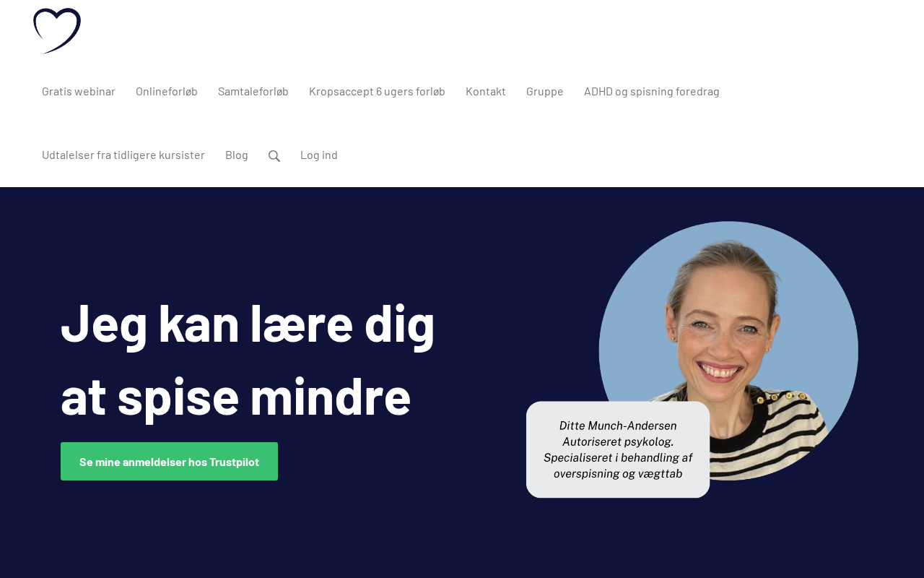The image size is (924, 578).
Task: Open the Blog link
Action: [x=237, y=155]
